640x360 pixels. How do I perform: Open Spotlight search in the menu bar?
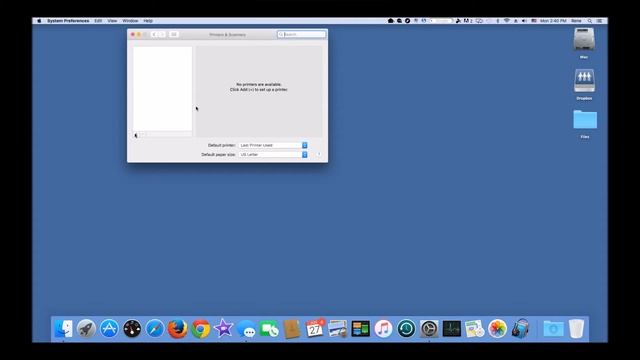(x=589, y=21)
